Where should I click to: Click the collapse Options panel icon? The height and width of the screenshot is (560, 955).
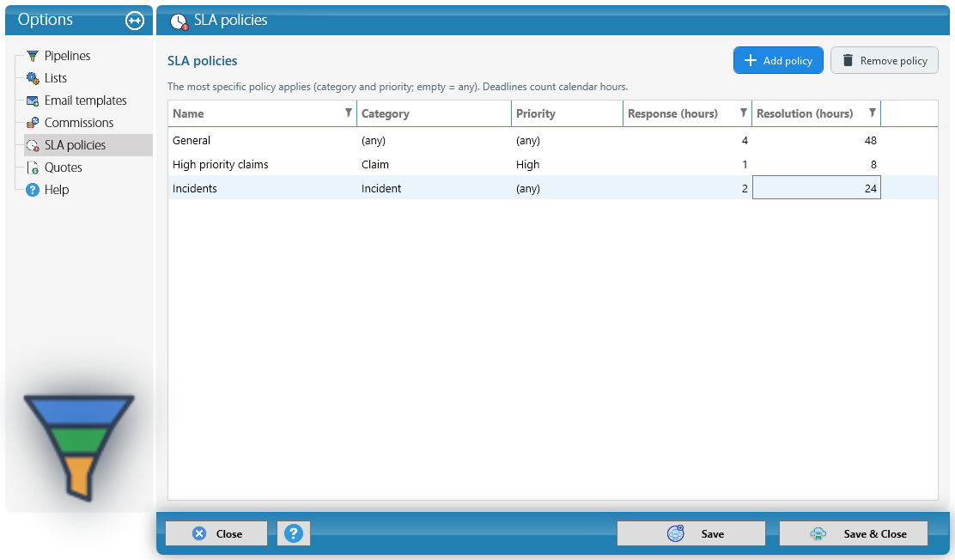[x=135, y=21]
